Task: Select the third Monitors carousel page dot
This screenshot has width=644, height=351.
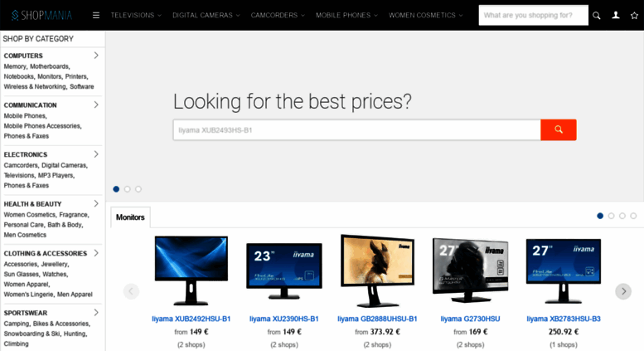Action: pos(622,216)
